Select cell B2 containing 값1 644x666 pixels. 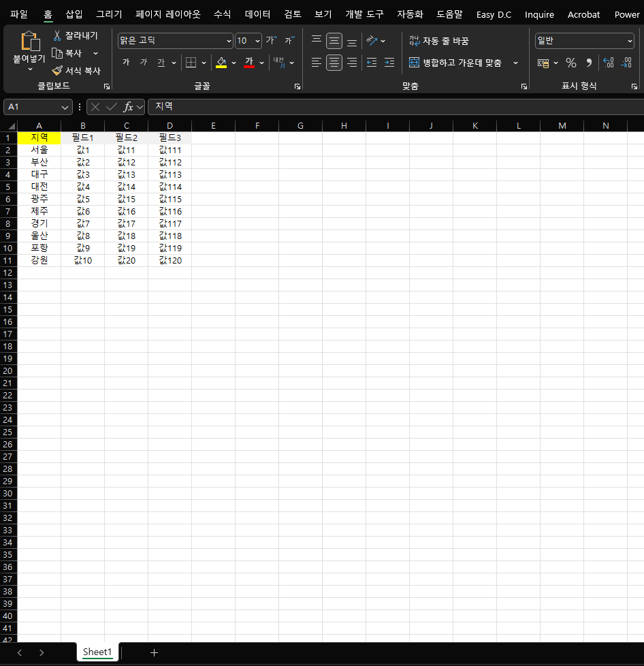(82, 150)
